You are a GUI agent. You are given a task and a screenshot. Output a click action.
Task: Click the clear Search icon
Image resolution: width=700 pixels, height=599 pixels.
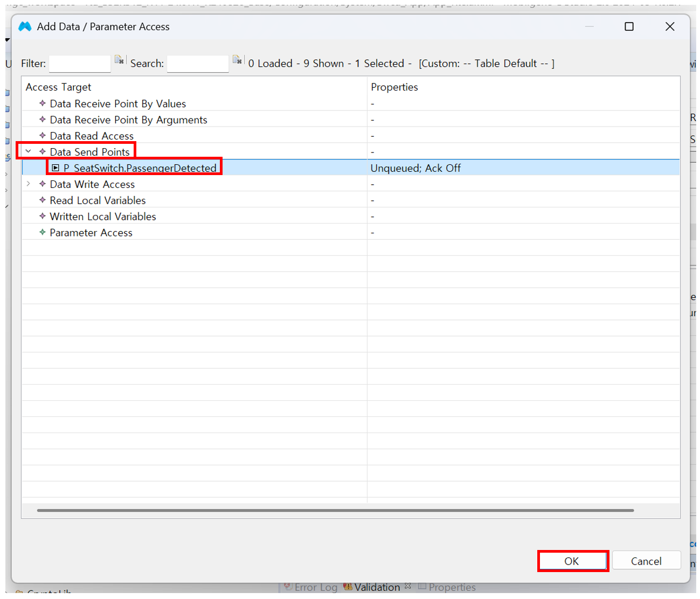coord(237,60)
